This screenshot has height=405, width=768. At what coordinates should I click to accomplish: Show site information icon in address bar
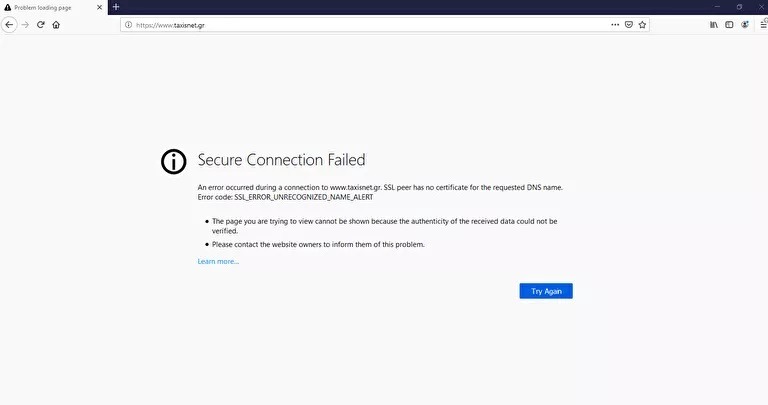(x=129, y=25)
